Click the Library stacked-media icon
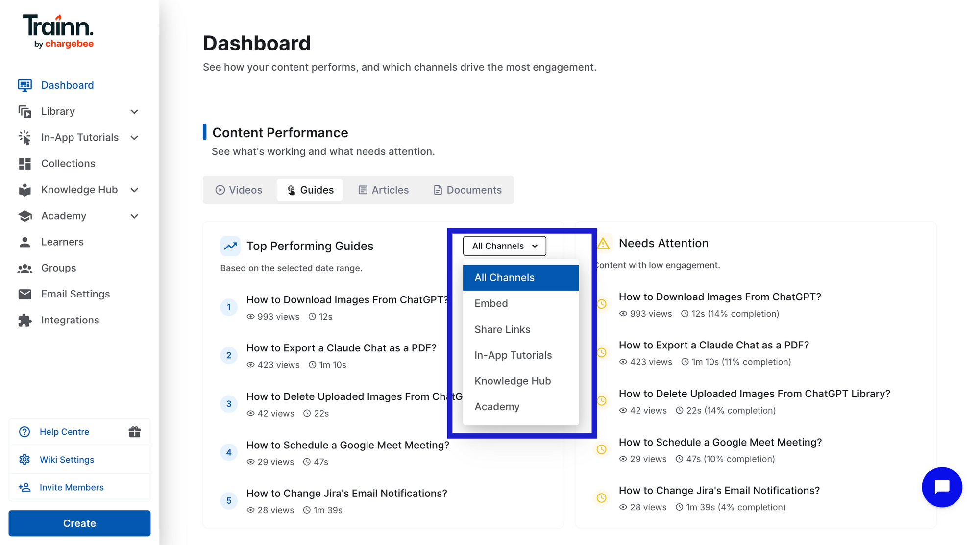The height and width of the screenshot is (545, 980). tap(24, 111)
